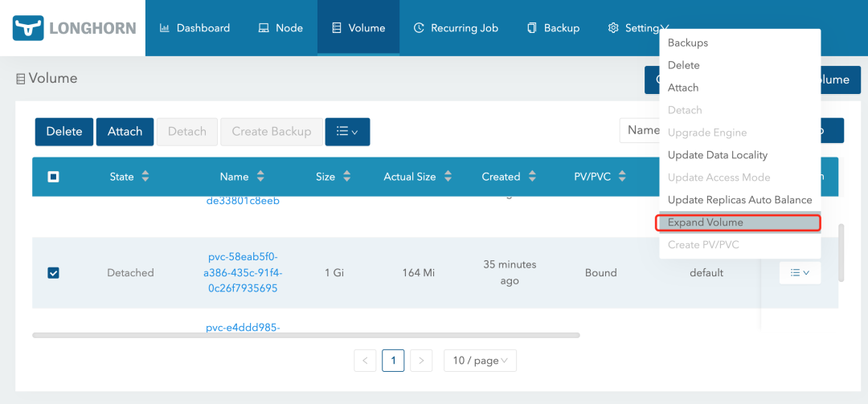Open the Dashboard page

pyautogui.click(x=194, y=28)
